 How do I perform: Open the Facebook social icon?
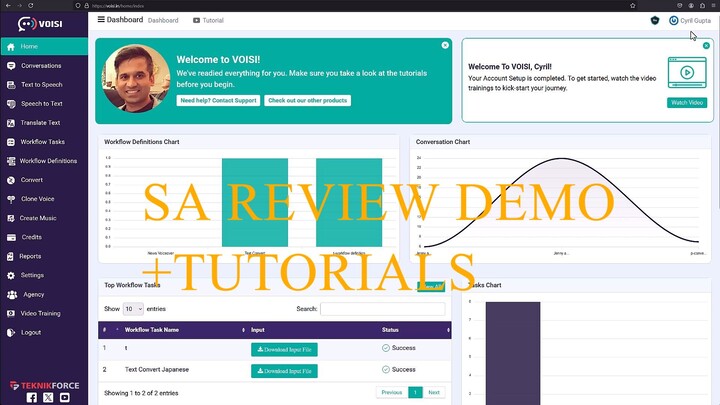pos(32,398)
